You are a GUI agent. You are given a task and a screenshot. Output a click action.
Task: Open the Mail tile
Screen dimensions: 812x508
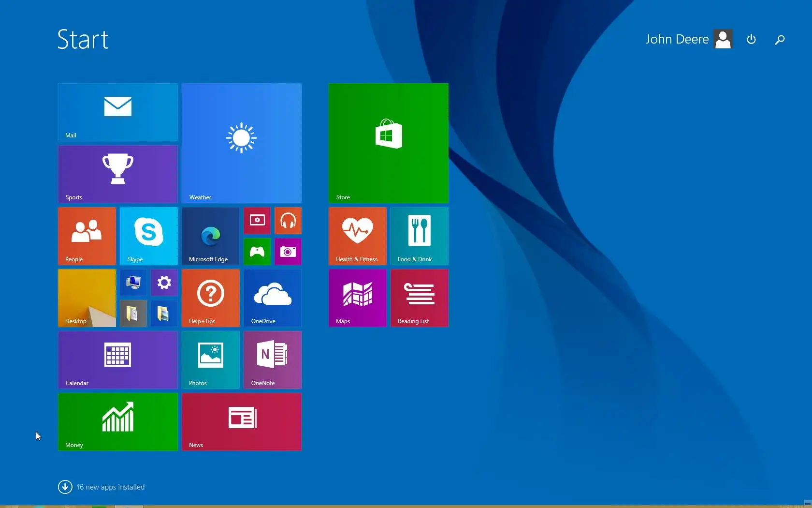coord(118,112)
